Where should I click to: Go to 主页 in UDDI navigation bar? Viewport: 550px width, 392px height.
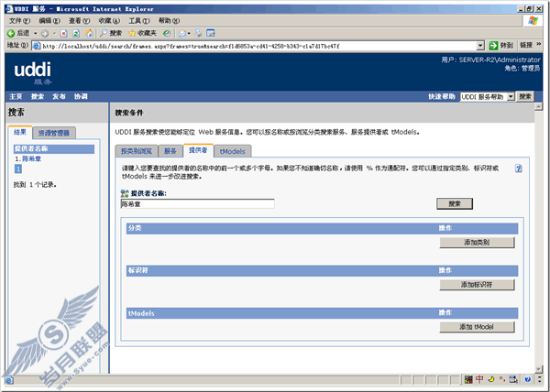tap(16, 96)
